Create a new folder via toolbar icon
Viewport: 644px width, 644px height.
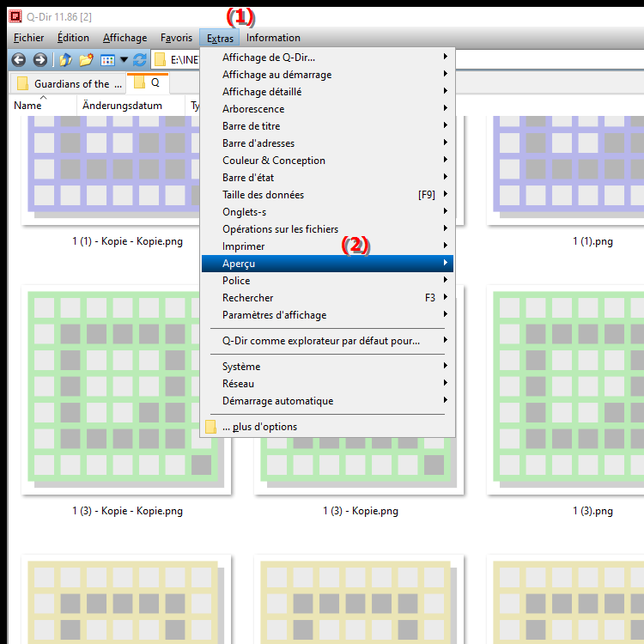86,60
